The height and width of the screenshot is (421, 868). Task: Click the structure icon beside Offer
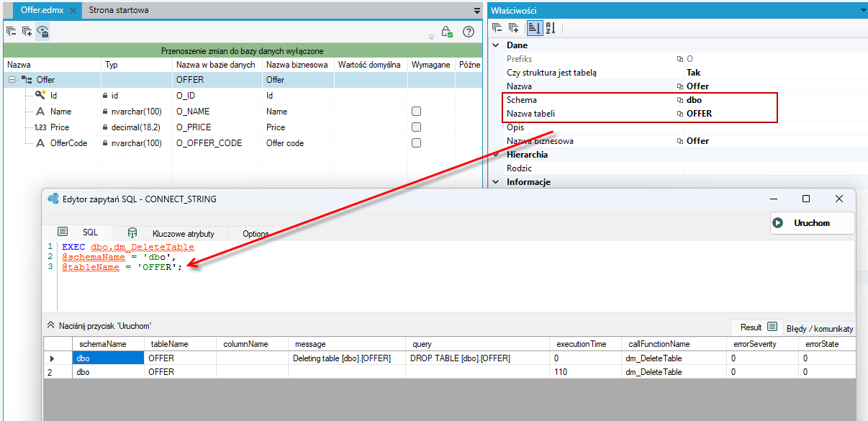pos(27,80)
